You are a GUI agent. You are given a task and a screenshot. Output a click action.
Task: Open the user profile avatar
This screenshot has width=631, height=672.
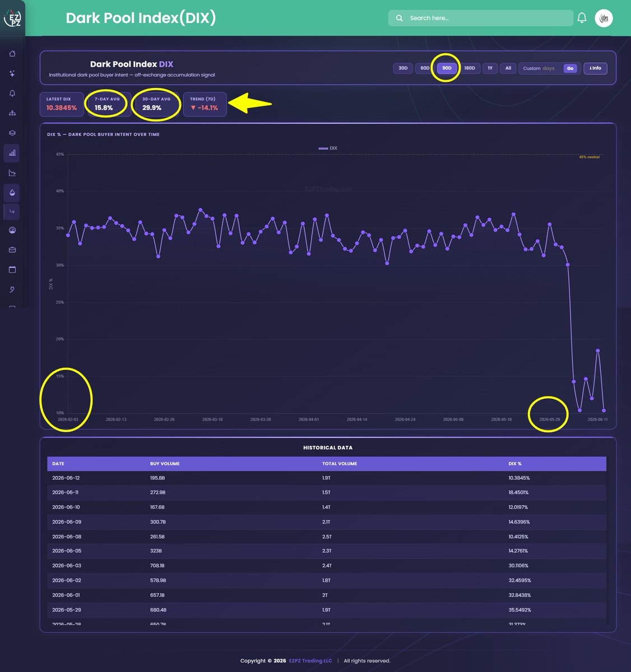pos(604,18)
